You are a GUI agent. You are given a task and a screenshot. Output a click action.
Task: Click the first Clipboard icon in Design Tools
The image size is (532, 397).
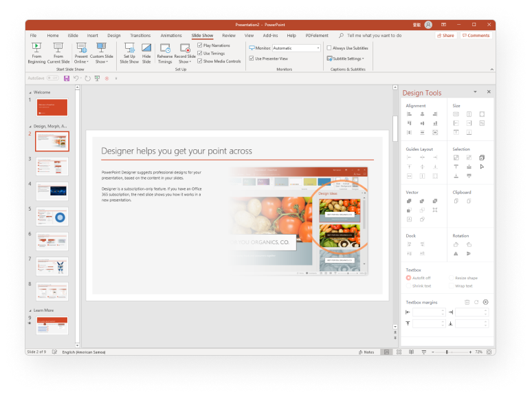[456, 201]
